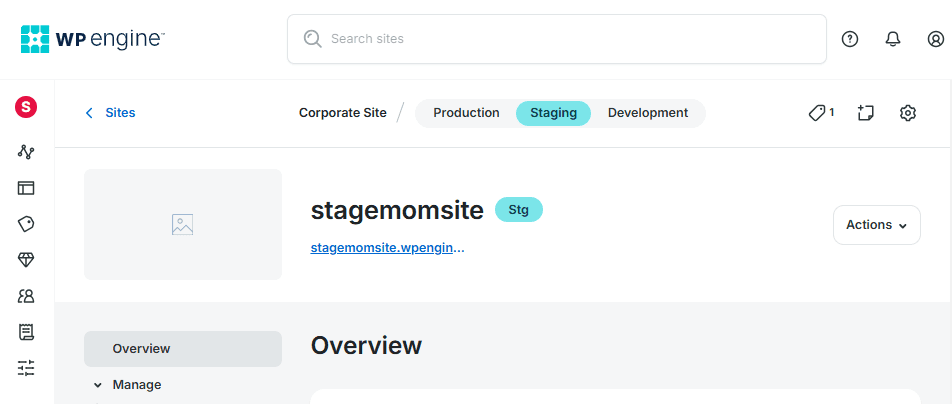
Task: Switch to the Development environment
Action: click(x=648, y=113)
